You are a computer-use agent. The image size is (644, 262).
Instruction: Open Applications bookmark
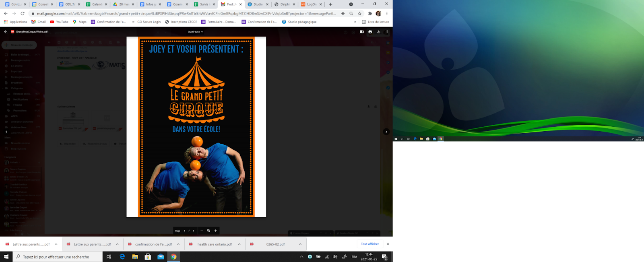pos(15,22)
